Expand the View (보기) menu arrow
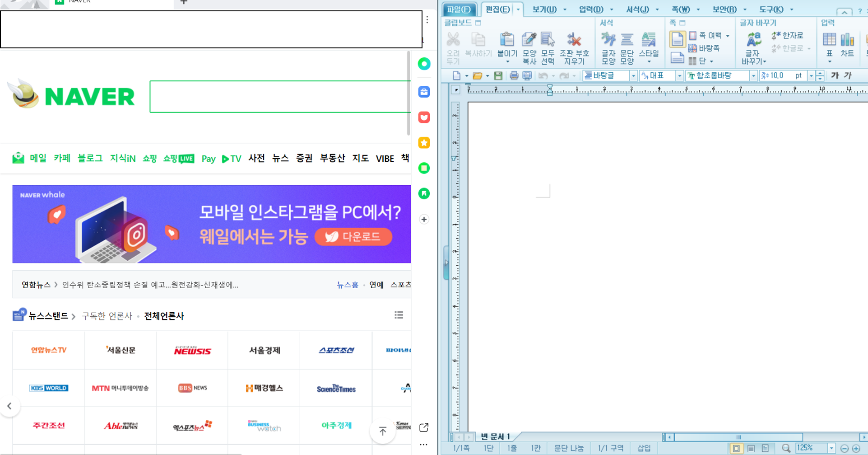The image size is (868, 455). click(565, 9)
